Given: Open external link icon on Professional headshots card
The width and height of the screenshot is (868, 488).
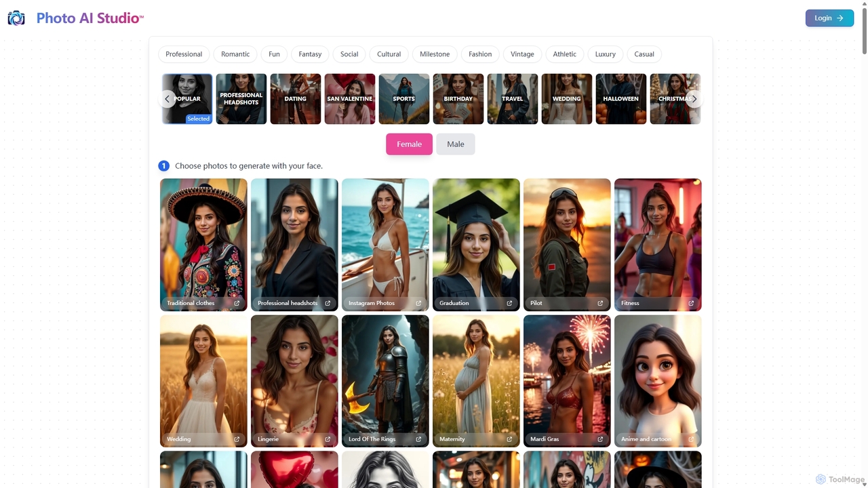Looking at the screenshot, I should [x=328, y=303].
